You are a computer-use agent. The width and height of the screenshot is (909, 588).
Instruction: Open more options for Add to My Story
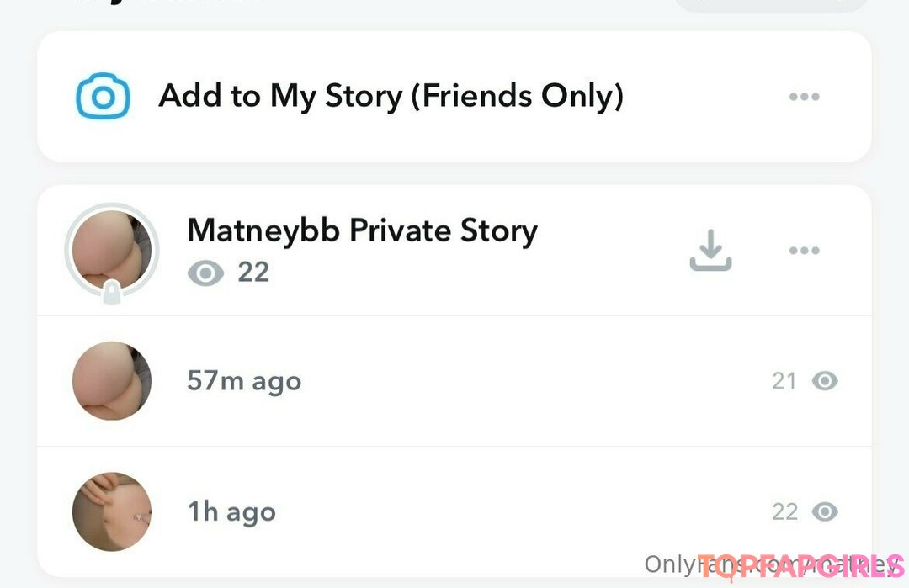pyautogui.click(x=804, y=97)
